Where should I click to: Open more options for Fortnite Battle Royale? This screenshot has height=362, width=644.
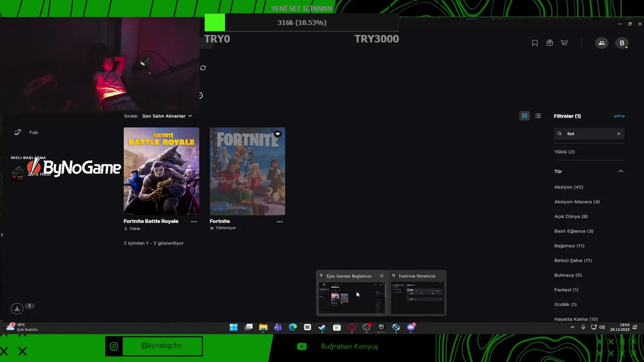point(194,221)
